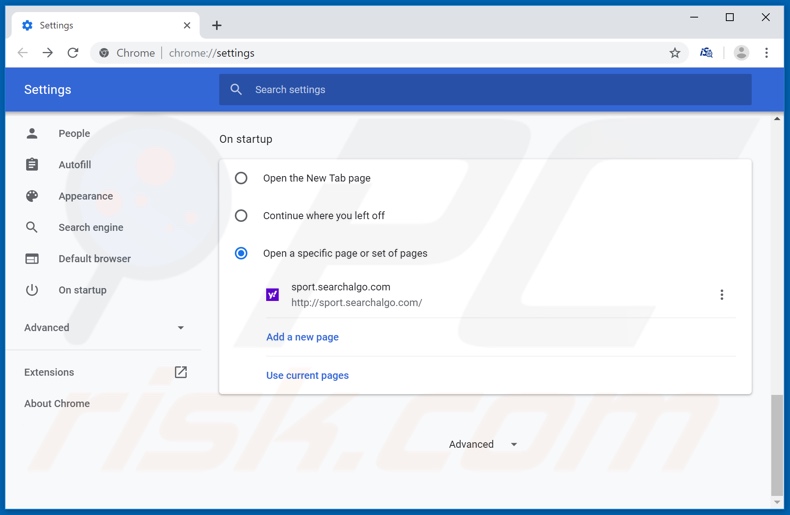Open the profile avatar menu
The image size is (790, 515).
(x=741, y=53)
